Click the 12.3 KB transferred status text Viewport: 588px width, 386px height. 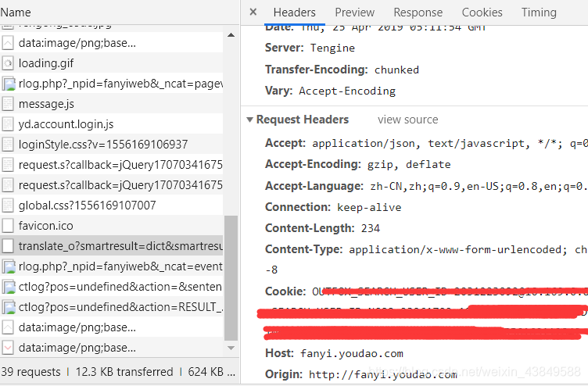124,372
